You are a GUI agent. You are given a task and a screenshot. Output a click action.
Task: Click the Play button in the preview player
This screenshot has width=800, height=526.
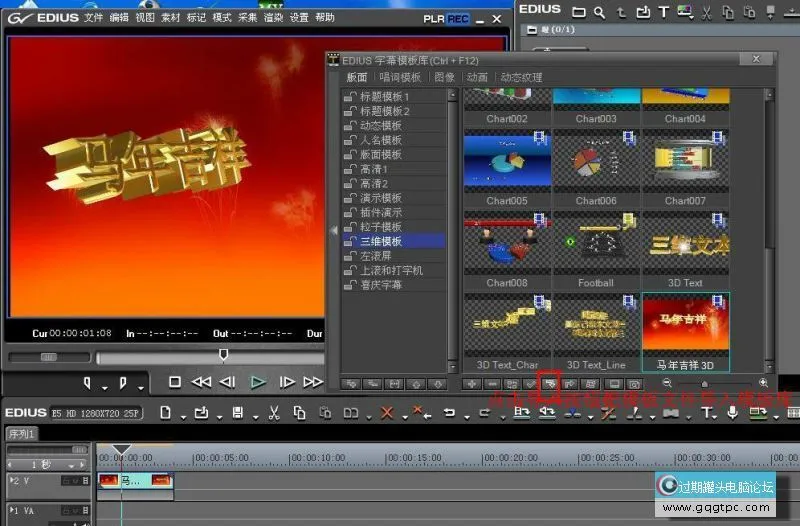(x=257, y=382)
